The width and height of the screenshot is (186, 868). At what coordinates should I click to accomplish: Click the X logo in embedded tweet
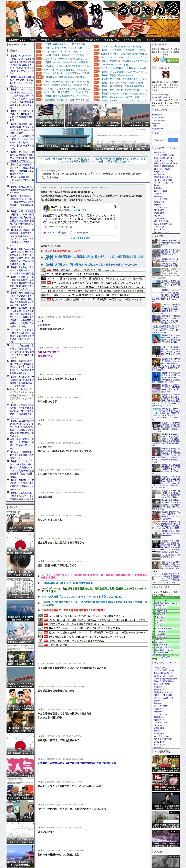(x=116, y=207)
